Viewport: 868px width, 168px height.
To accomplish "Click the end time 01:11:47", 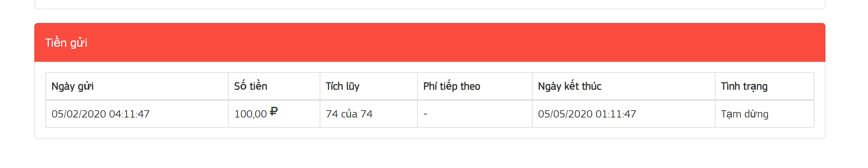I will click(616, 114).
